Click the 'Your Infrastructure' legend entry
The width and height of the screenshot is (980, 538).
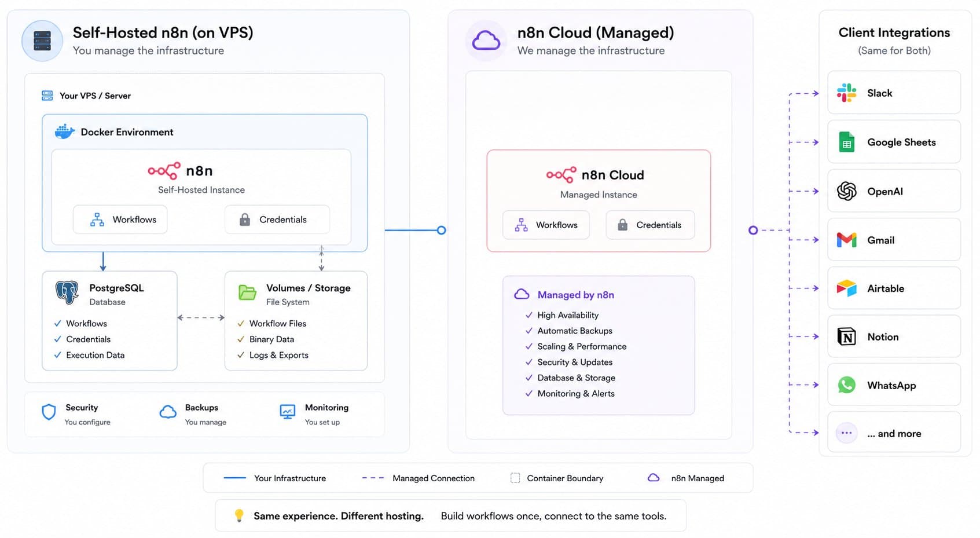pyautogui.click(x=274, y=478)
